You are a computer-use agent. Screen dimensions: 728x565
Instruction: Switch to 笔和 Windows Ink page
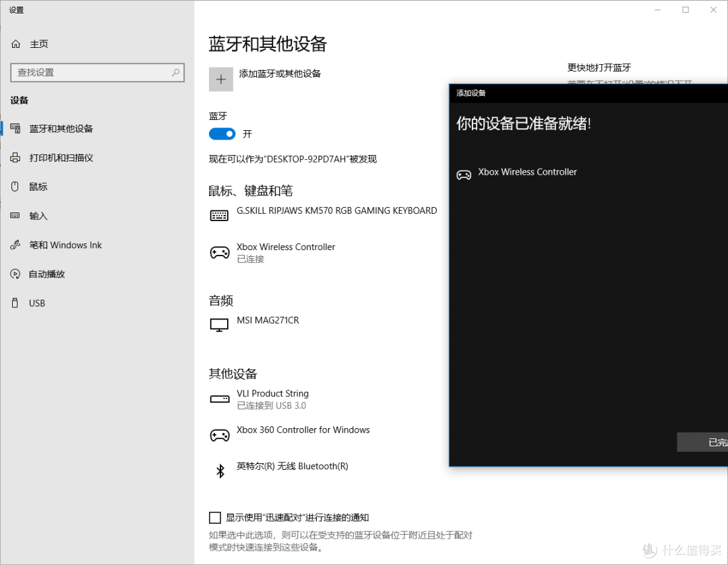pos(98,245)
